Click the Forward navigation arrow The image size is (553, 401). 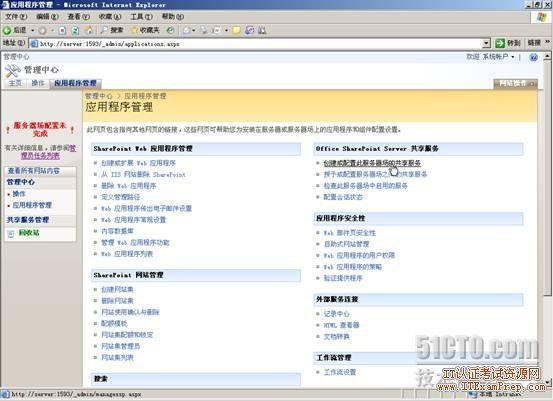pyautogui.click(x=42, y=31)
